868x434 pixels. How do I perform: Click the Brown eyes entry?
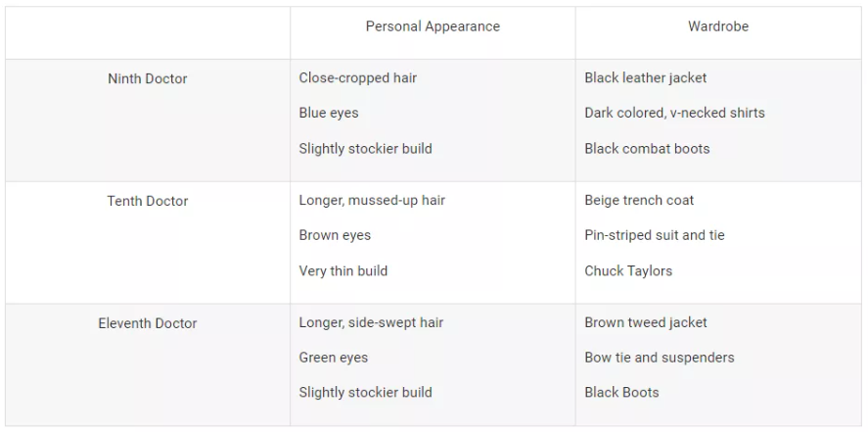(x=335, y=235)
